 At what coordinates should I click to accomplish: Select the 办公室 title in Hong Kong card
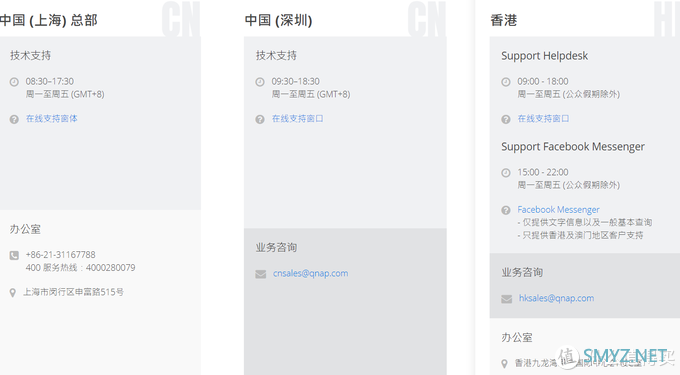517,338
